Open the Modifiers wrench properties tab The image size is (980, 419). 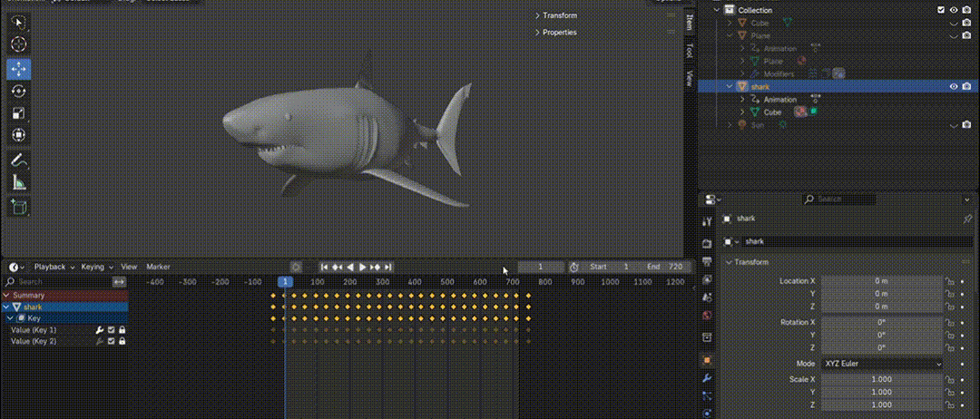(707, 377)
